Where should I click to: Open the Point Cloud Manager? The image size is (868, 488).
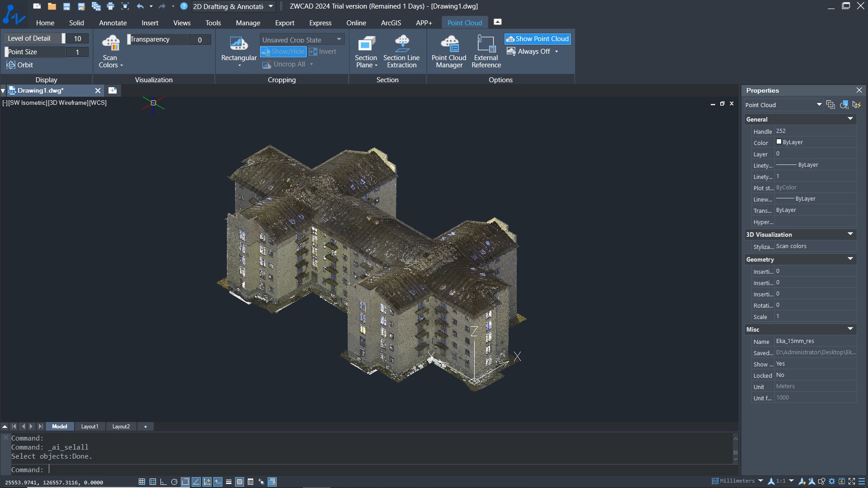449,51
